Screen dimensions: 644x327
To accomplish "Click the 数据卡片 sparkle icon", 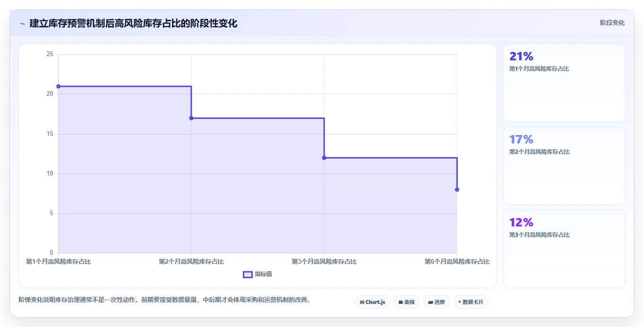I will point(460,302).
